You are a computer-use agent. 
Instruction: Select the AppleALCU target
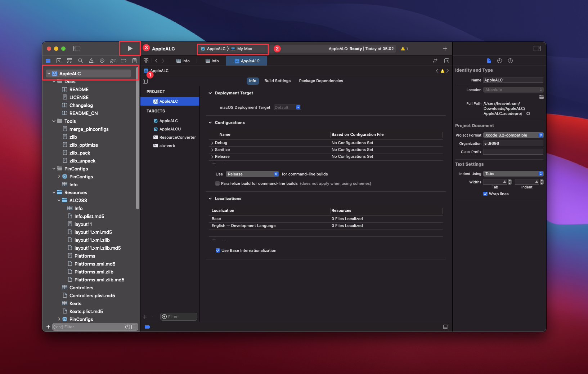[170, 129]
